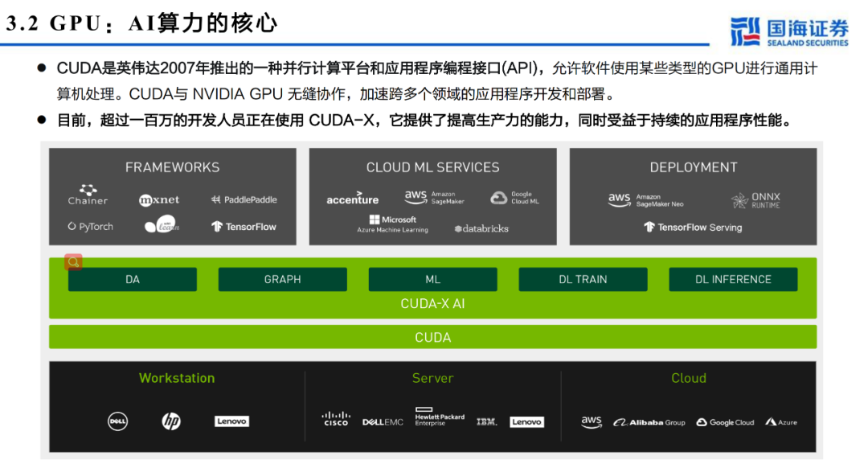This screenshot has width=868, height=460.
Task: Click the DEPLOYMENT heading
Action: click(x=694, y=167)
